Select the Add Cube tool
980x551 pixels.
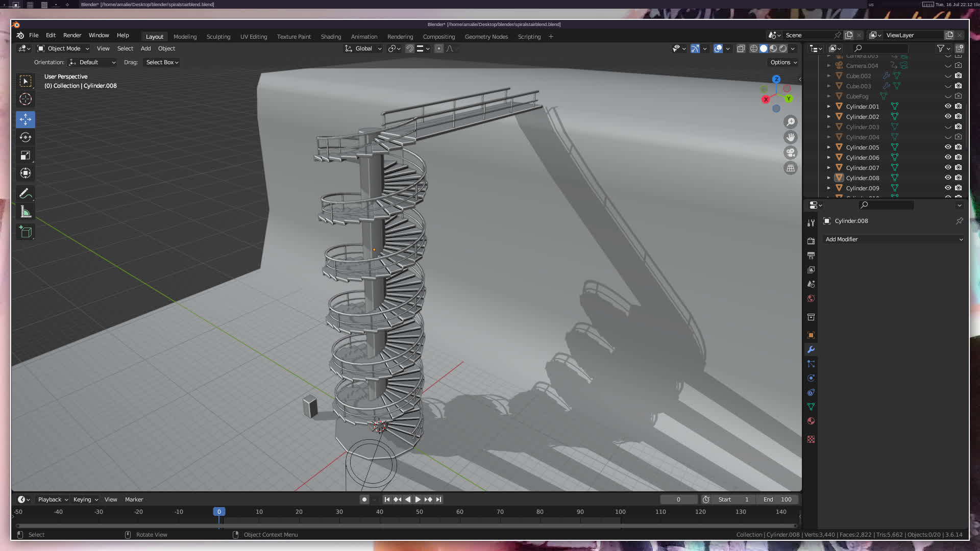tap(26, 232)
